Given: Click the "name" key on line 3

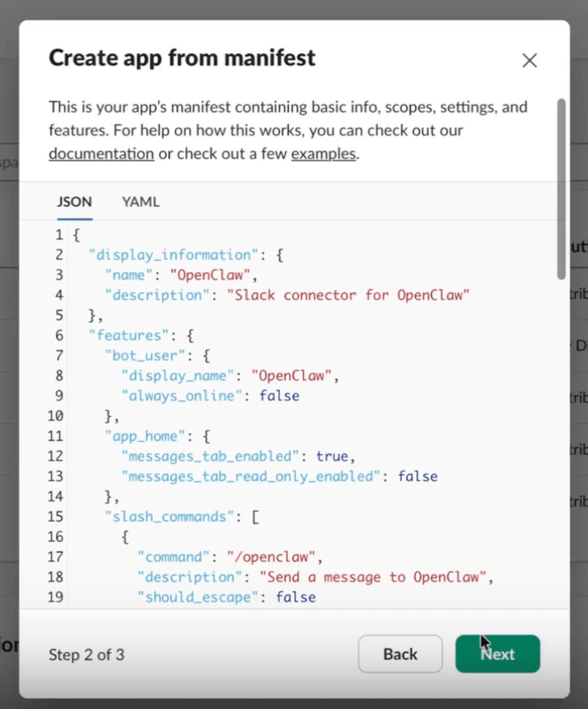Looking at the screenshot, I should click(128, 275).
